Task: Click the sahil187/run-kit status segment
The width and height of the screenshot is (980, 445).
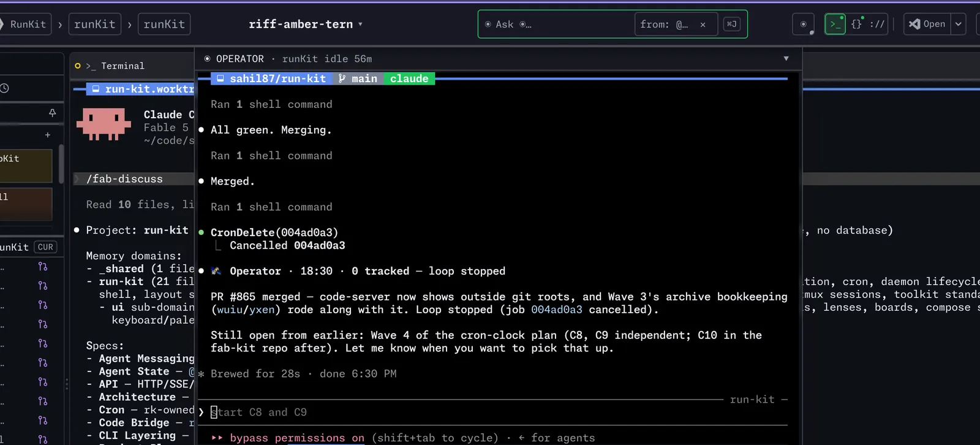Action: point(271,78)
